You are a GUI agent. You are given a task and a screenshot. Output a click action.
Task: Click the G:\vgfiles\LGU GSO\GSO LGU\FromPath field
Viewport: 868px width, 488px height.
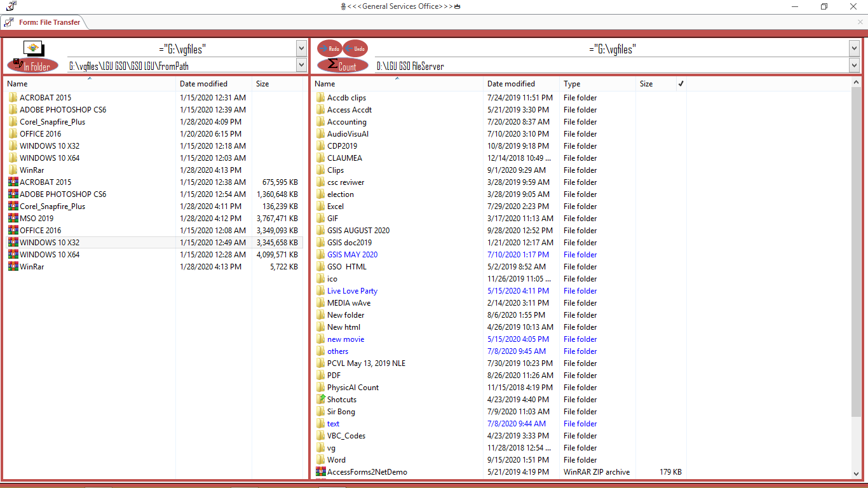pyautogui.click(x=182, y=65)
